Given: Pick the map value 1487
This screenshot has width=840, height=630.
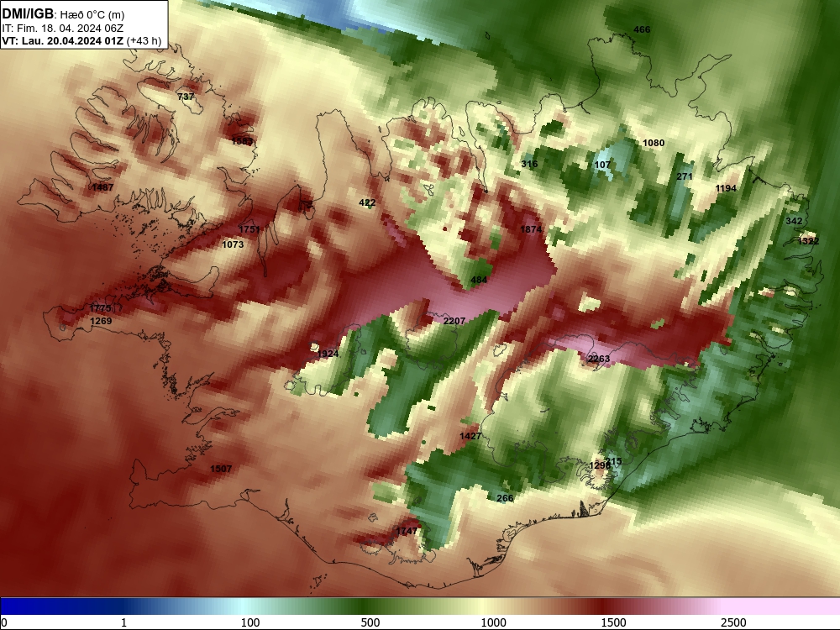Looking at the screenshot, I should point(102,187).
